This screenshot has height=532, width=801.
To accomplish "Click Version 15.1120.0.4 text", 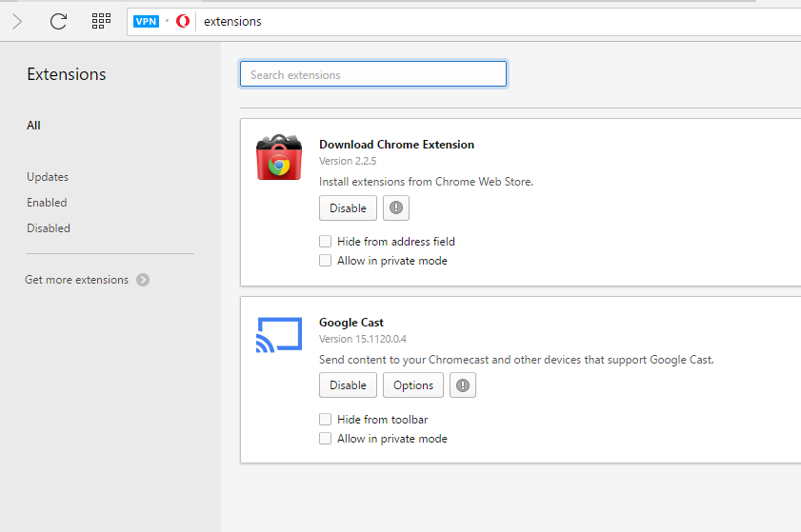I will click(363, 339).
